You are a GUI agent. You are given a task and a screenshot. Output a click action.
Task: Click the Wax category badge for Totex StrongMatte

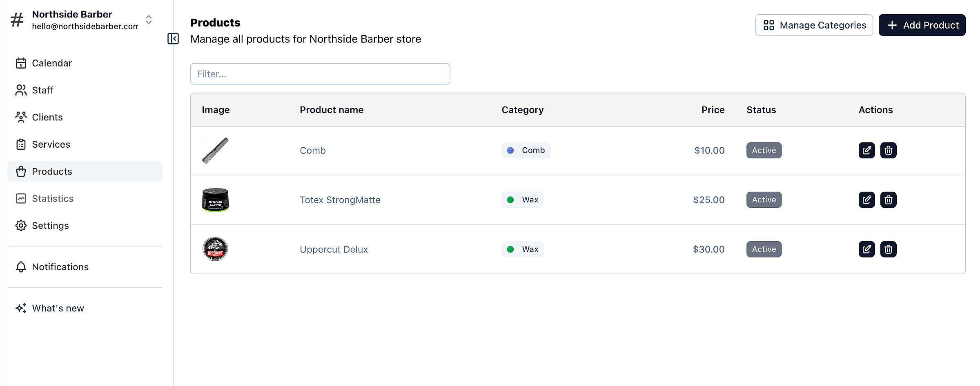click(523, 200)
